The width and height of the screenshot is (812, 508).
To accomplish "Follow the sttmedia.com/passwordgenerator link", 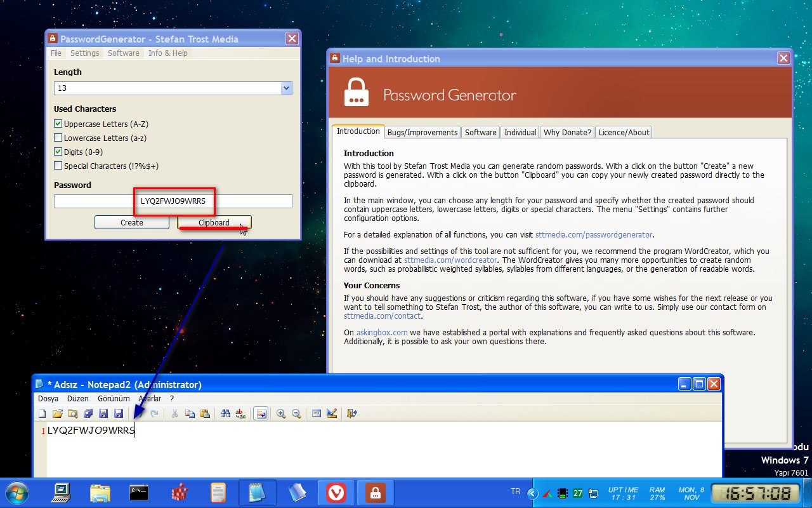I will point(594,235).
